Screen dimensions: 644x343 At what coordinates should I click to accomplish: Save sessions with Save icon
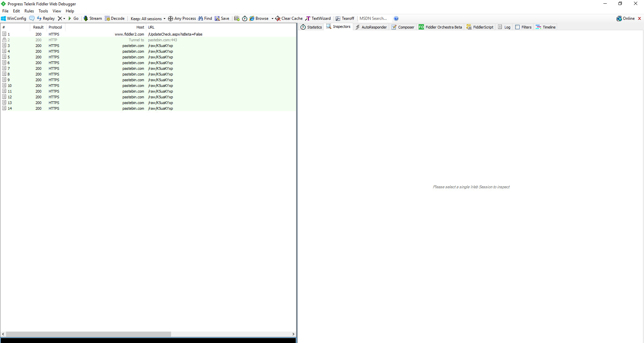222,18
